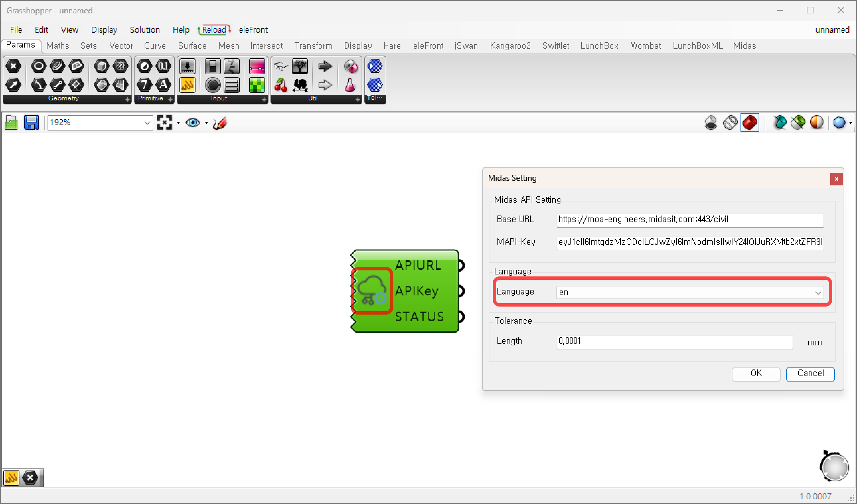Viewport: 857px width, 504px height.
Task: Toggle preview only selected objects (teal icon)
Action: [779, 122]
